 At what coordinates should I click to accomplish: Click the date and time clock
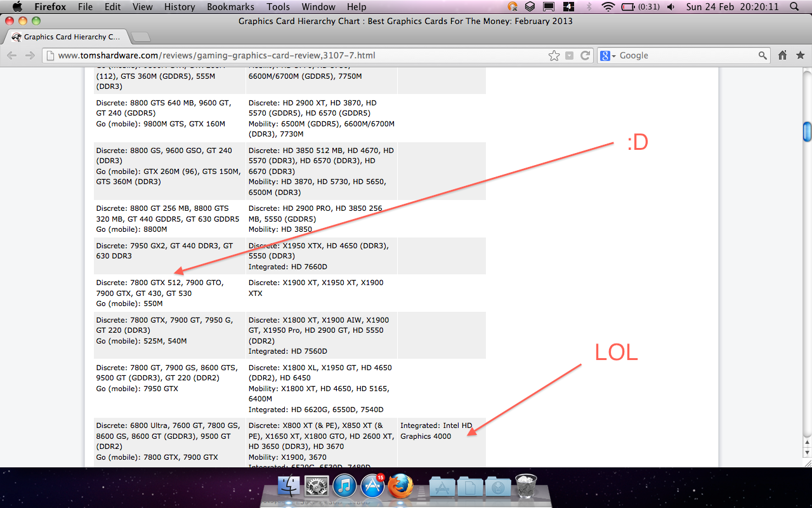[733, 7]
